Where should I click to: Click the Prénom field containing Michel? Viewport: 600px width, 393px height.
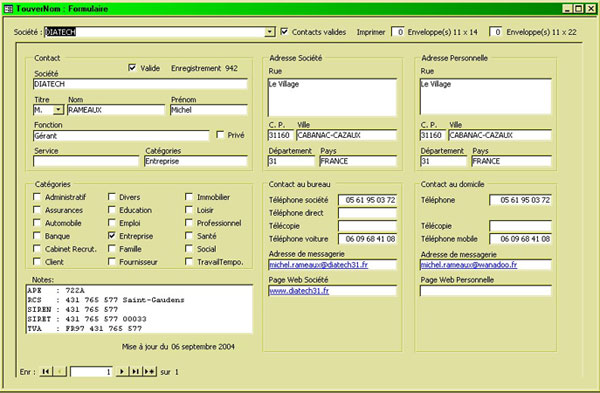pyautogui.click(x=209, y=110)
